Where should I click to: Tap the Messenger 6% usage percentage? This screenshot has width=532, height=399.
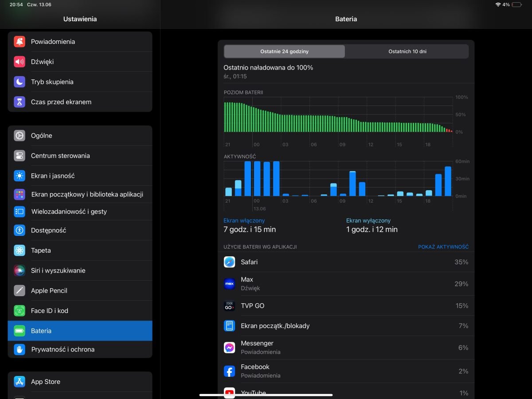pyautogui.click(x=463, y=348)
